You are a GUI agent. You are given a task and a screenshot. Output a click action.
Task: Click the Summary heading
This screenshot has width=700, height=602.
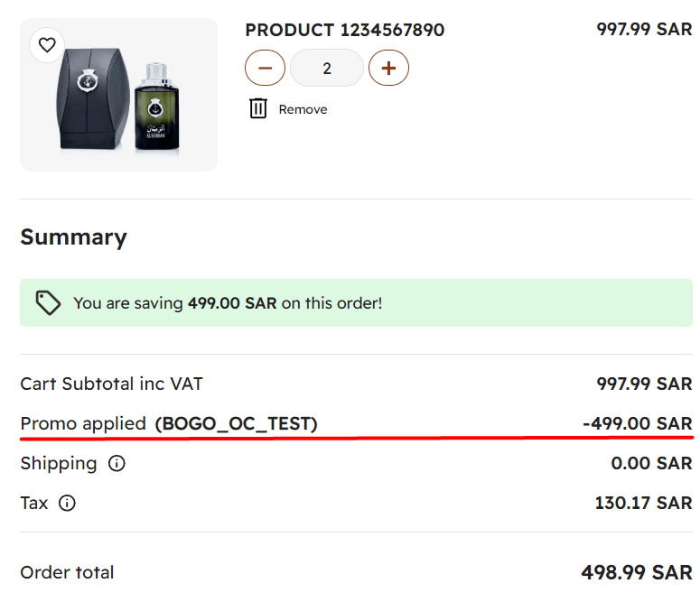73,237
